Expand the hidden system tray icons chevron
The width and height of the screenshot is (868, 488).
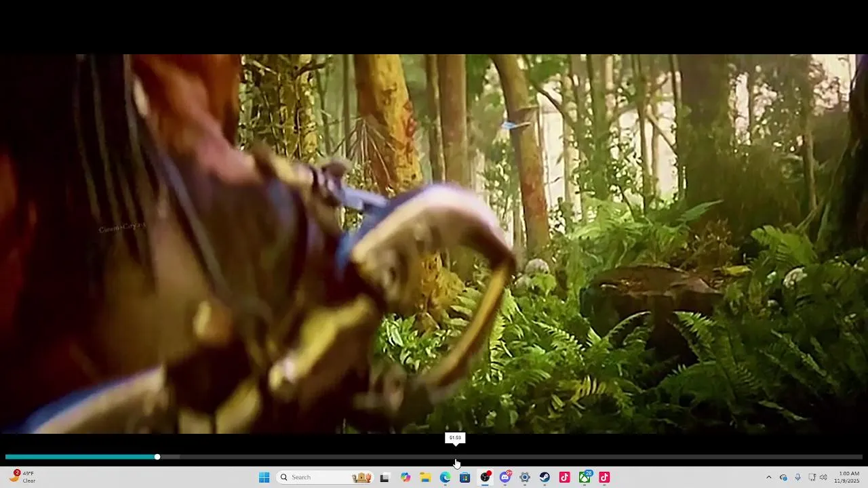pos(768,477)
